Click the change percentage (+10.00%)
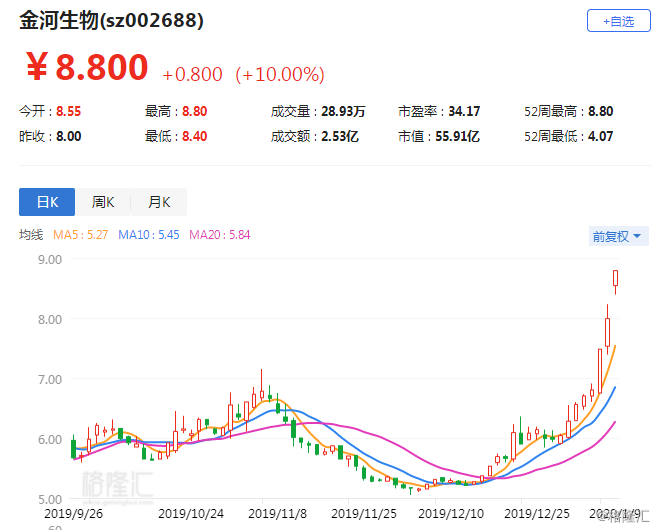Viewport: 657px width, 530px height. (x=280, y=75)
